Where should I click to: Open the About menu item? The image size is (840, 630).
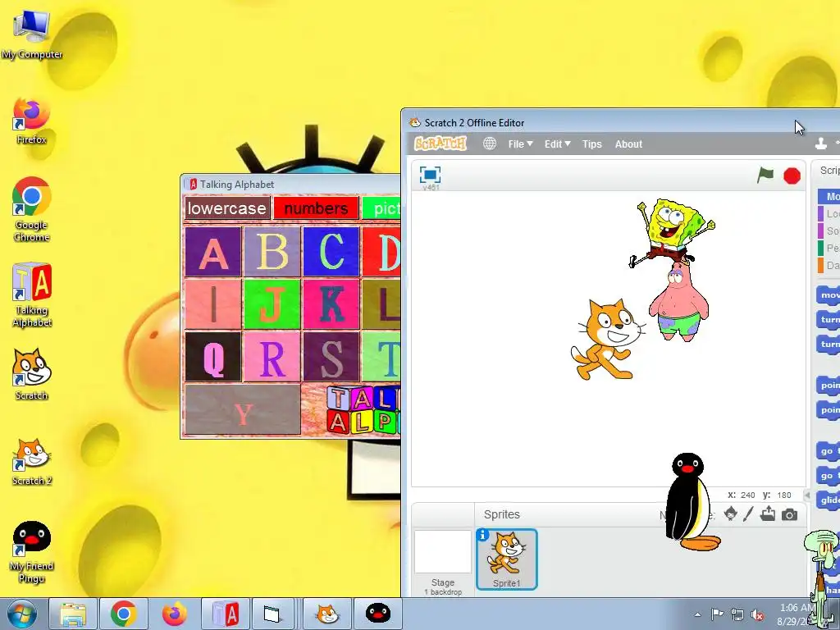(628, 144)
